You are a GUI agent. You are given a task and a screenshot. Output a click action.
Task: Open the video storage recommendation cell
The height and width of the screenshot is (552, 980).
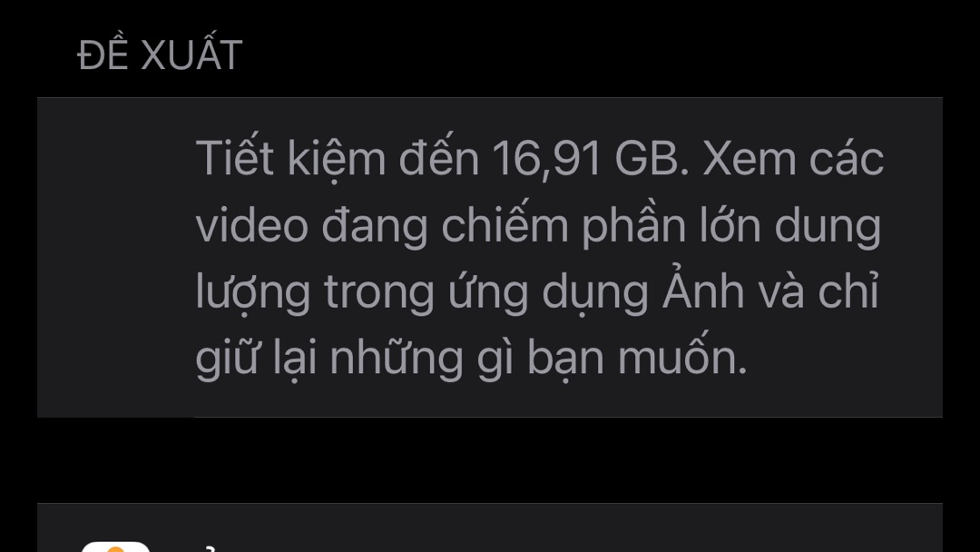coord(490,257)
